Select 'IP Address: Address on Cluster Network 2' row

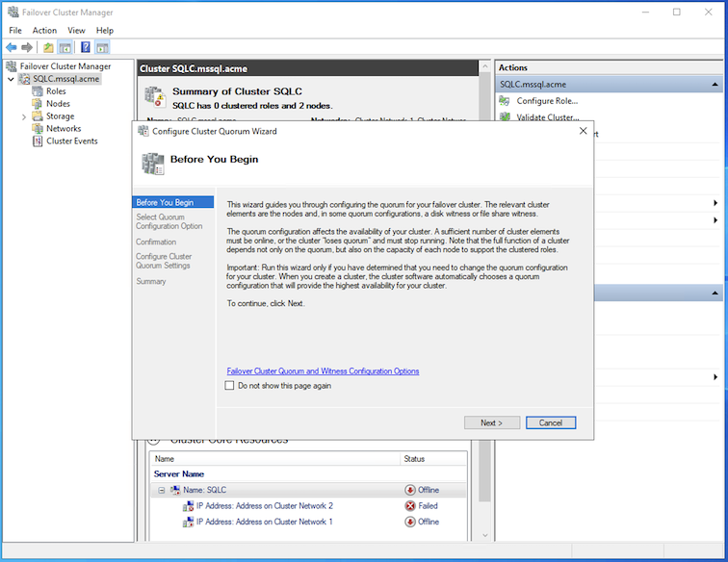pyautogui.click(x=308, y=506)
